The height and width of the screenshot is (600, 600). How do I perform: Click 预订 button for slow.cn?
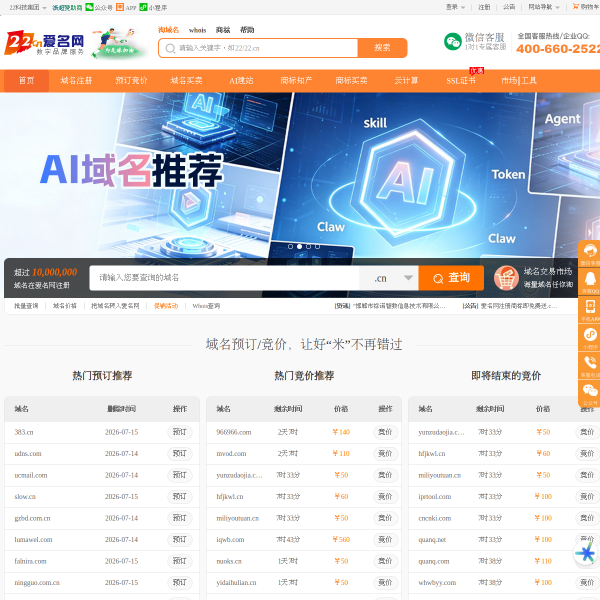point(179,497)
